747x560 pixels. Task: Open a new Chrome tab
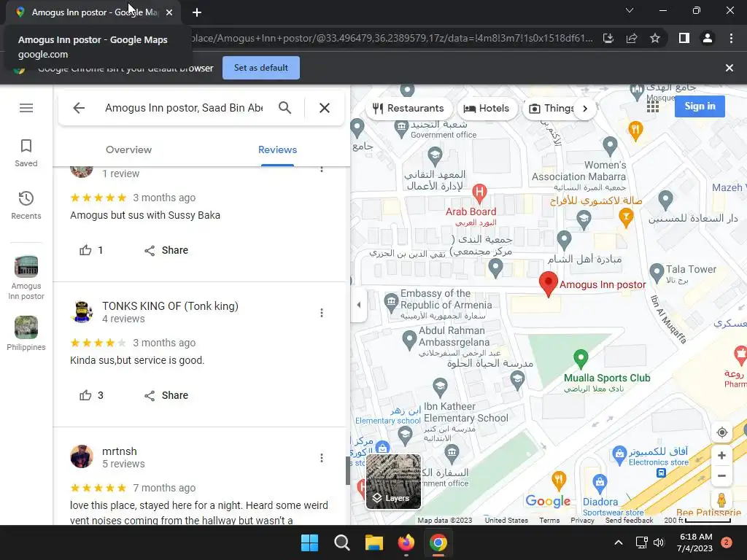197,12
